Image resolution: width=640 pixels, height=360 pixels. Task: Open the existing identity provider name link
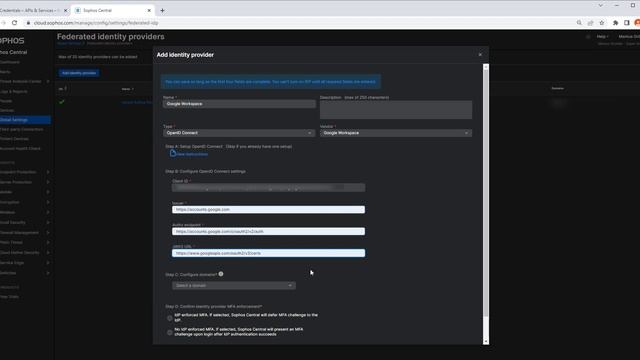137,102
